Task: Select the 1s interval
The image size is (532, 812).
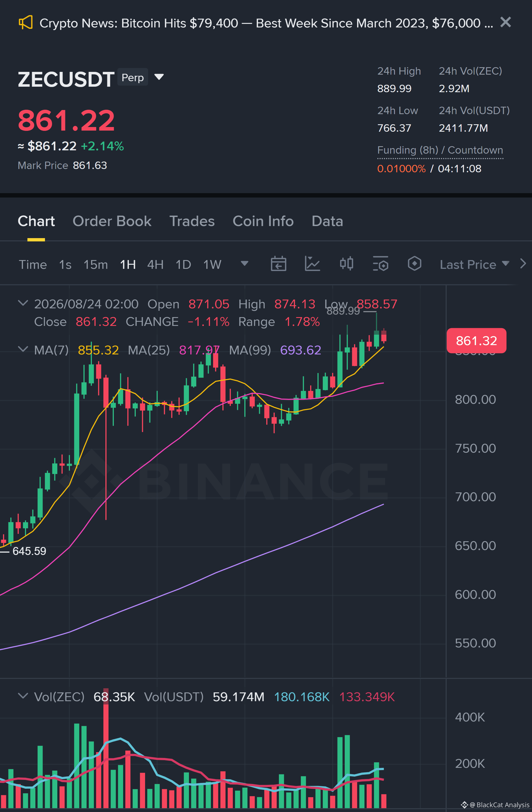Action: point(65,264)
